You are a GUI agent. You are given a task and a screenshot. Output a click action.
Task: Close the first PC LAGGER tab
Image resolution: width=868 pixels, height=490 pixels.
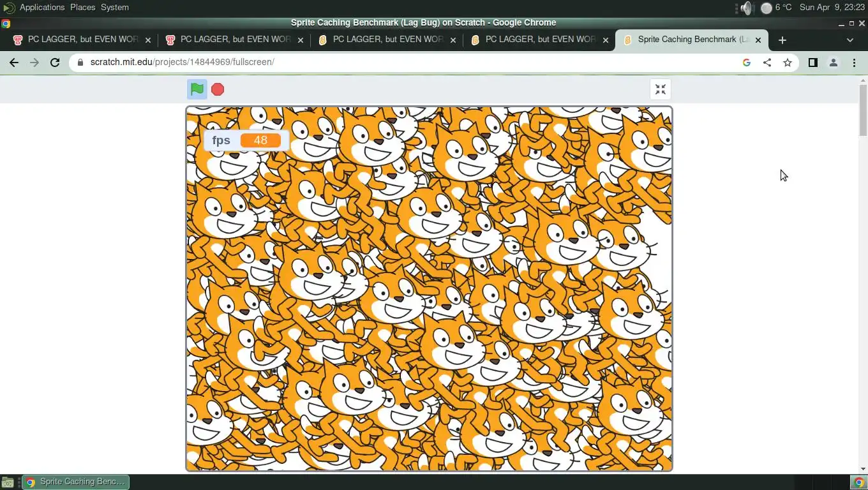tap(148, 40)
